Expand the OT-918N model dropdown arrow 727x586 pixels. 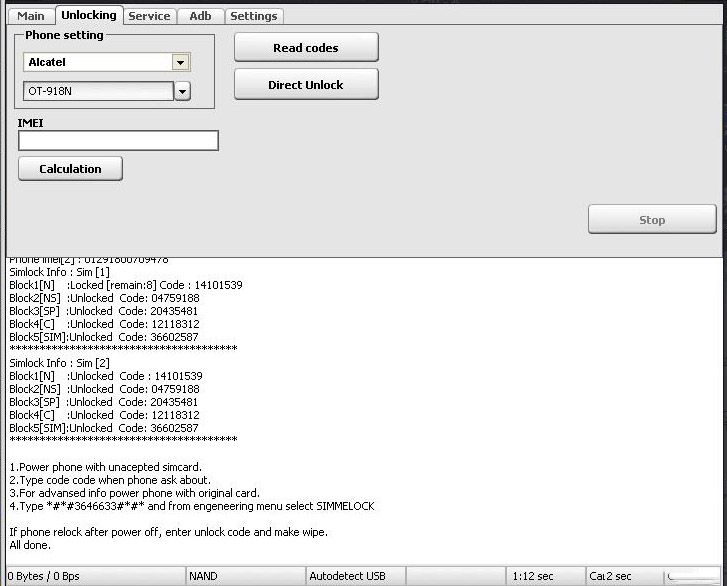pyautogui.click(x=182, y=92)
